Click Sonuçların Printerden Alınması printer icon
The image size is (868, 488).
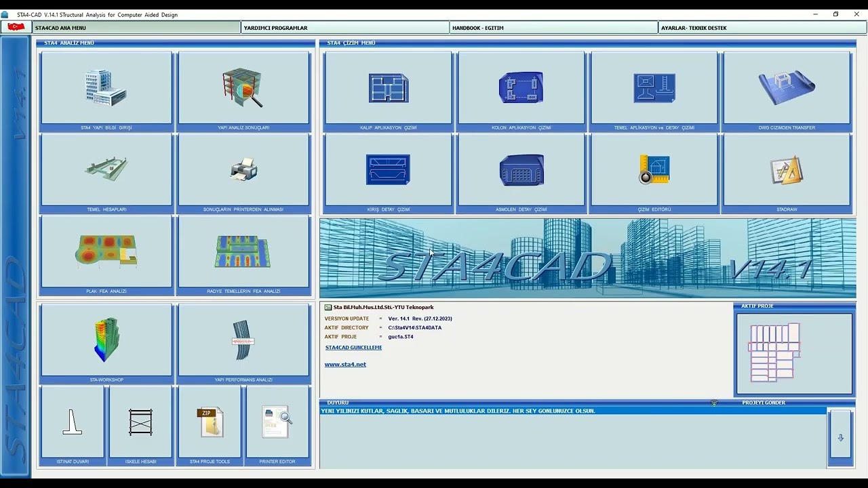tap(243, 169)
